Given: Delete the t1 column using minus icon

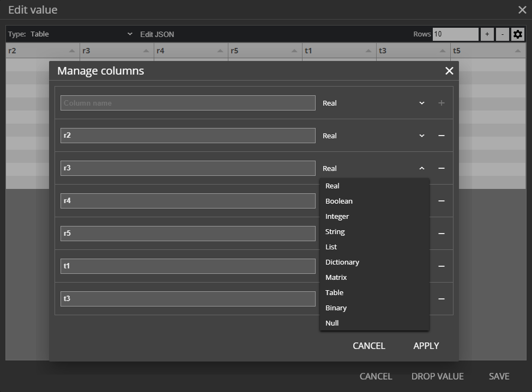Looking at the screenshot, I should point(442,266).
